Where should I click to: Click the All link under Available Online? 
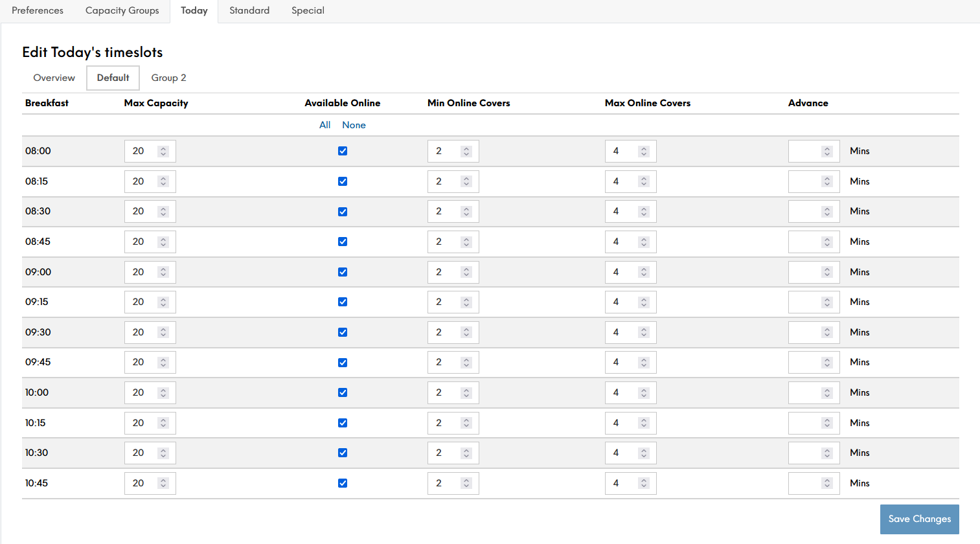(325, 125)
